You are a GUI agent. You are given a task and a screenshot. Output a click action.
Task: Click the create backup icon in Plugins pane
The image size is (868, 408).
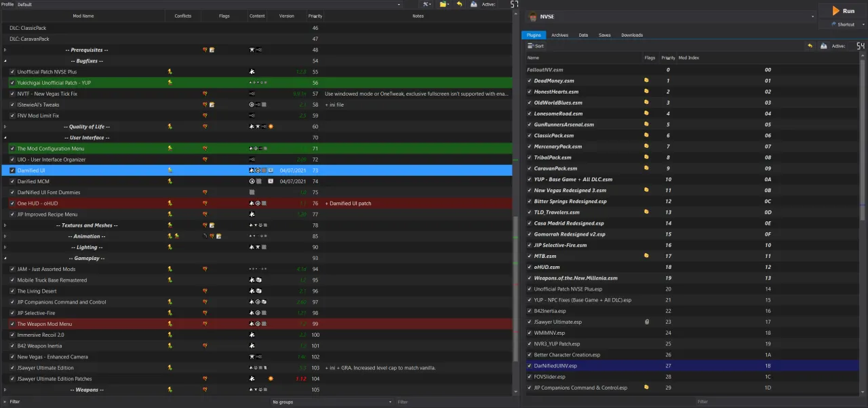(x=823, y=46)
